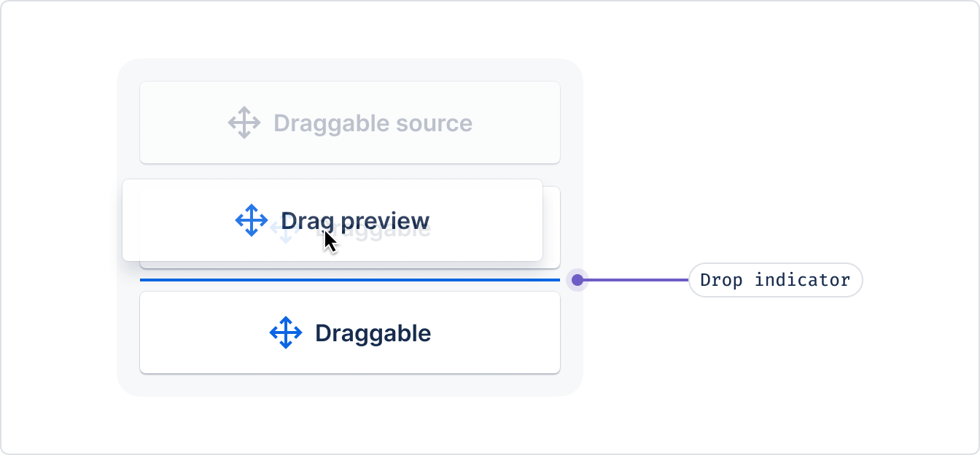Click the Drag preview's left edge outside the column

pyautogui.click(x=131, y=220)
